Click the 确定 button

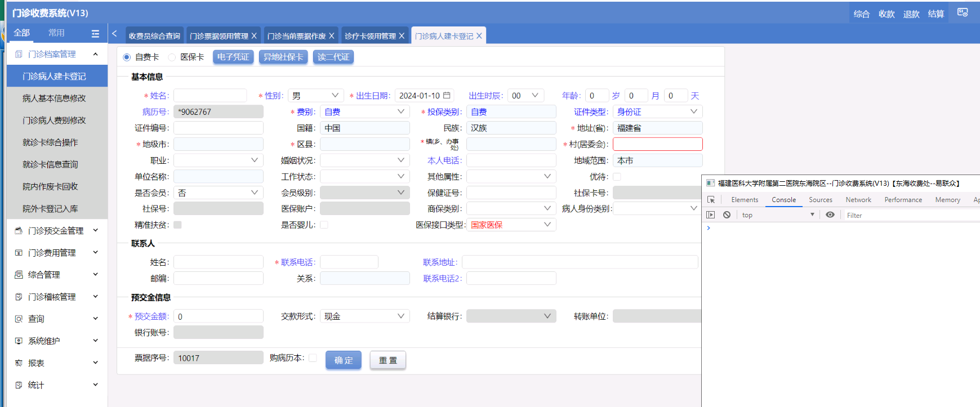pos(344,360)
